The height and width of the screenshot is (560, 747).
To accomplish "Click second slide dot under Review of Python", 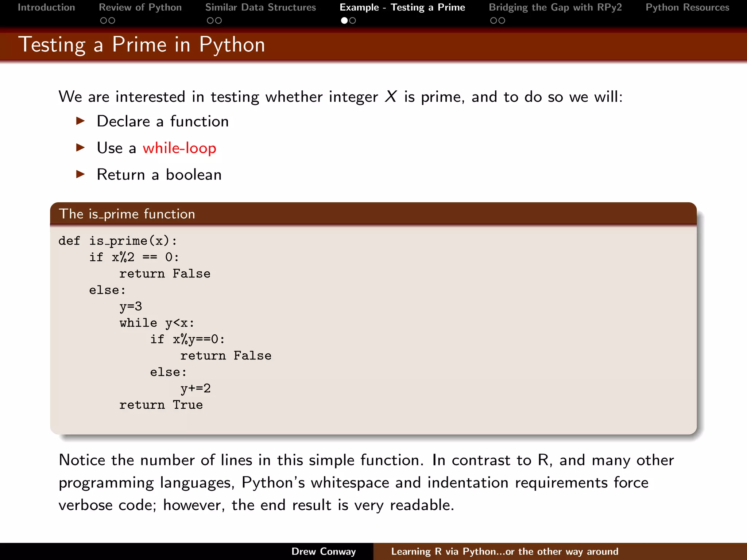I will [112, 21].
